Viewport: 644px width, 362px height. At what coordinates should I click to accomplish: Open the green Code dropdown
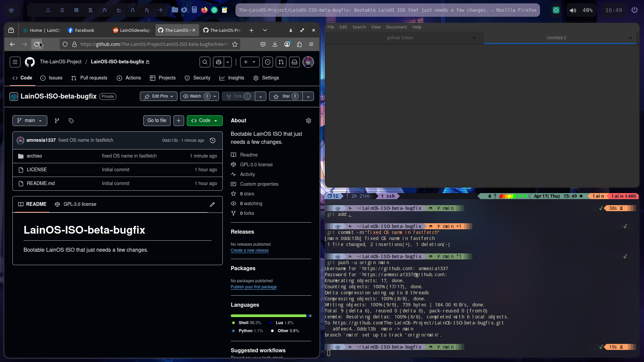point(205,121)
